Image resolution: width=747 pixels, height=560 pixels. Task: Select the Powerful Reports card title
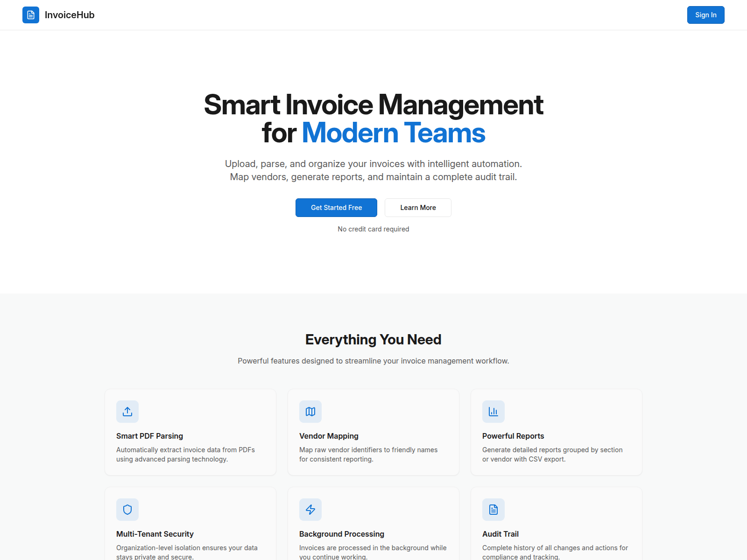pos(513,436)
